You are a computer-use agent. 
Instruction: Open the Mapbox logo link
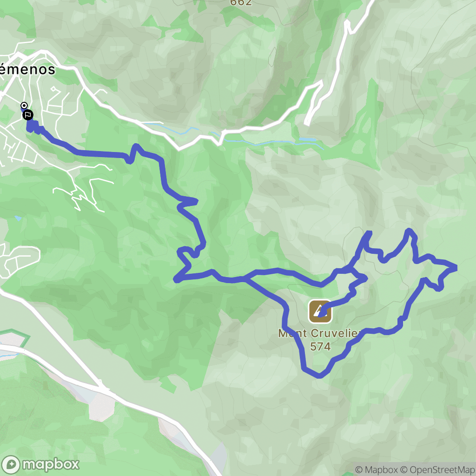point(40,464)
